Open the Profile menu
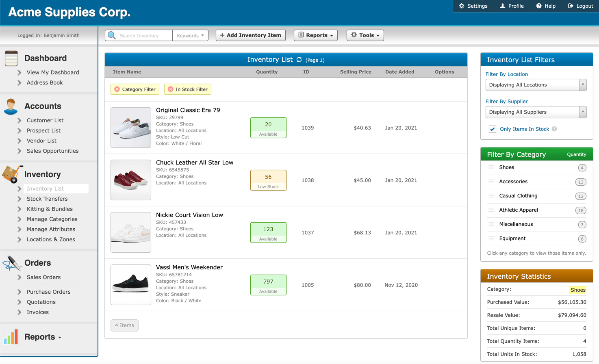The width and height of the screenshot is (599, 364). pyautogui.click(x=512, y=6)
